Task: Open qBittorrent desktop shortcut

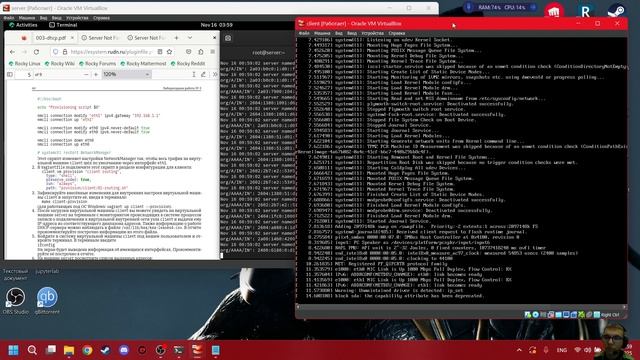Action: coord(47,301)
